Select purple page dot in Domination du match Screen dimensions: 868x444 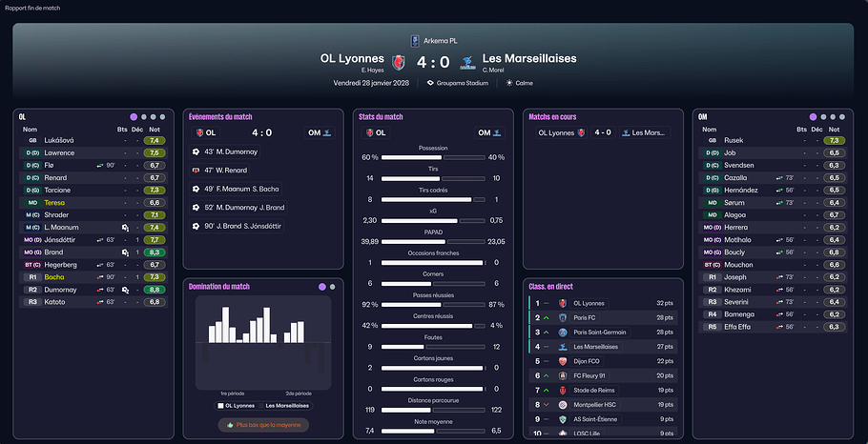[322, 286]
